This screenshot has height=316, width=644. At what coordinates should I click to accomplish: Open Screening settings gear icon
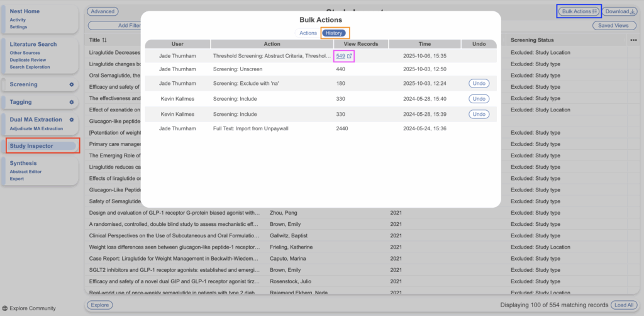click(71, 84)
